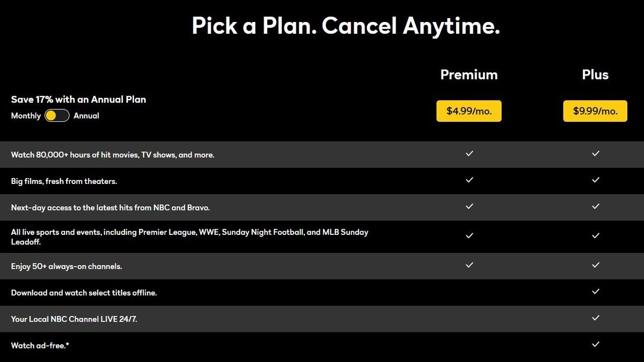
Task: Click Premium checkmark for Big films row
Action: click(x=470, y=180)
